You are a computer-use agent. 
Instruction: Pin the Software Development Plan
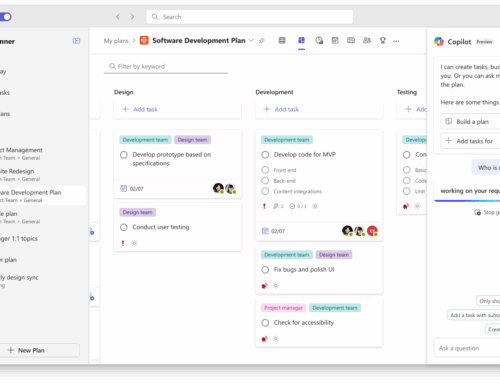tap(262, 41)
